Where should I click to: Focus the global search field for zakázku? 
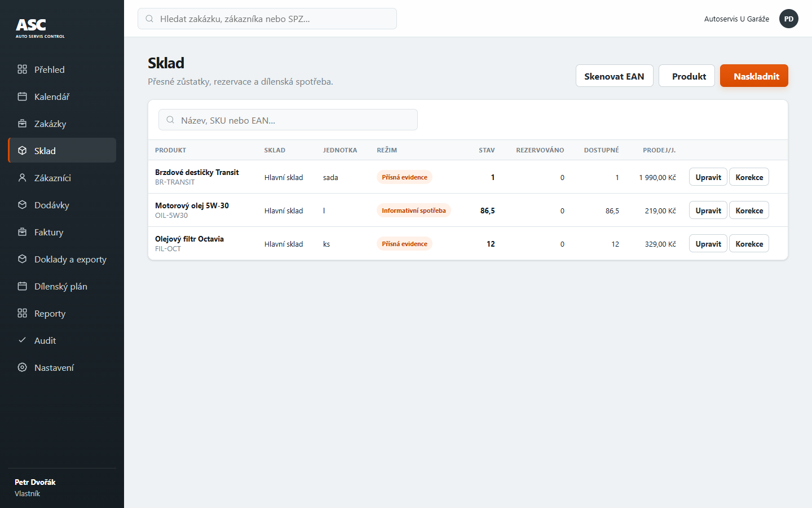[267, 19]
